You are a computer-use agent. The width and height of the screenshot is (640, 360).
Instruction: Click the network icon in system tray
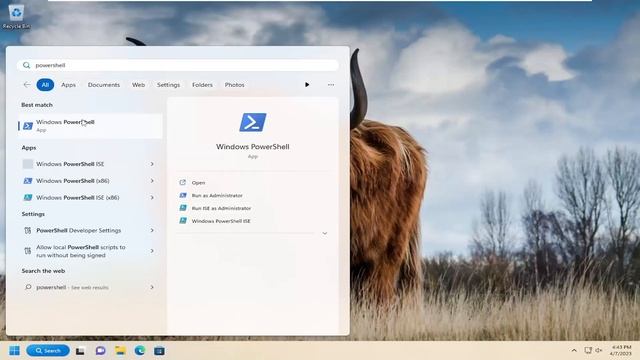[x=588, y=351]
